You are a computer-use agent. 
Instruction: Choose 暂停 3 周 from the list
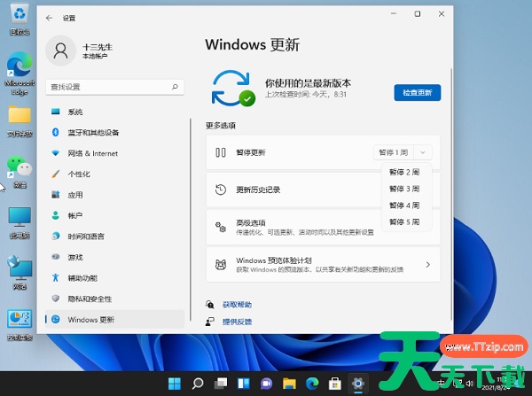(406, 189)
